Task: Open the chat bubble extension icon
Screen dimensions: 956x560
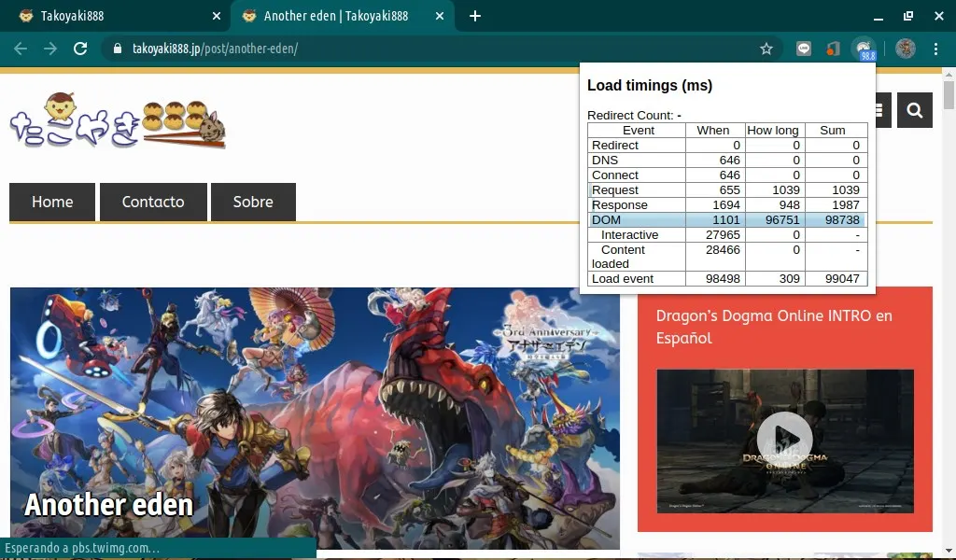Action: point(804,49)
